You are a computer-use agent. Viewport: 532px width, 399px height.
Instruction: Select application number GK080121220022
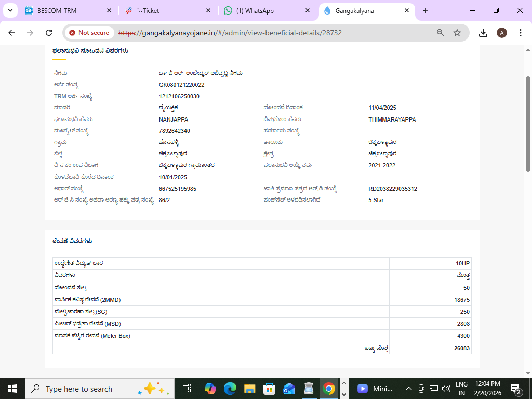(181, 85)
